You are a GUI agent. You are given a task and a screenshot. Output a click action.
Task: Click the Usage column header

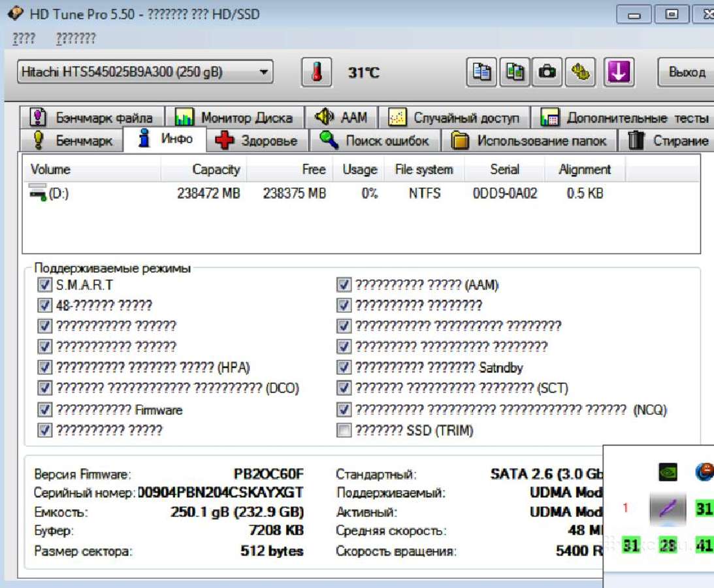point(359,169)
